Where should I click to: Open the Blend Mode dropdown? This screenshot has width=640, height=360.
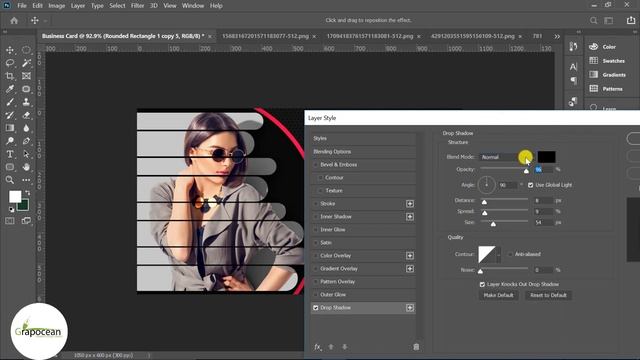click(x=505, y=157)
